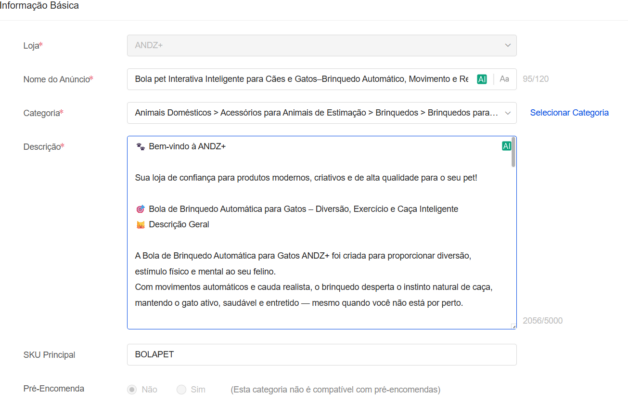Click the target emoji in the description
The image size is (628, 405).
(140, 209)
